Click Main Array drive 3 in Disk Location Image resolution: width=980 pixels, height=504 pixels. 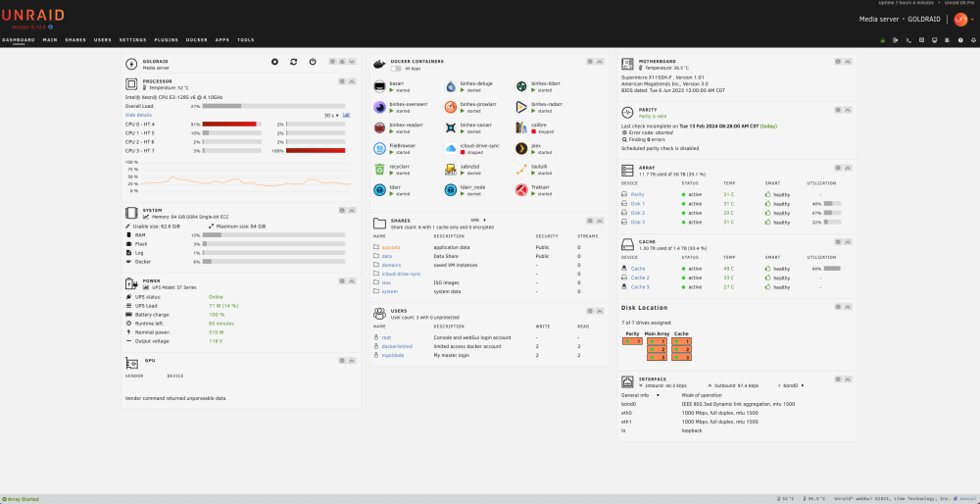(x=657, y=357)
